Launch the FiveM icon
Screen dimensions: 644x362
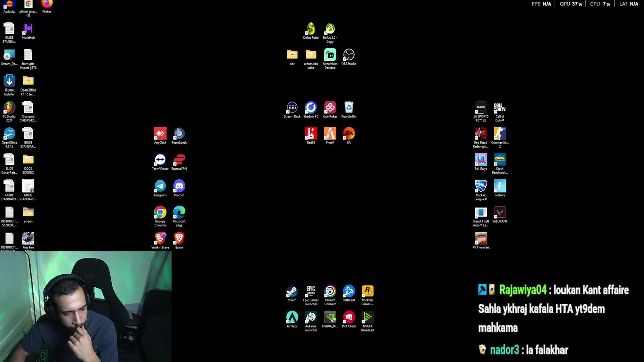pos(330,136)
